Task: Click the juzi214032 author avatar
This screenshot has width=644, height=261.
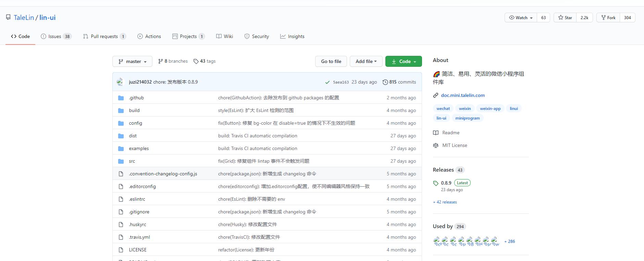Action: pyautogui.click(x=120, y=82)
